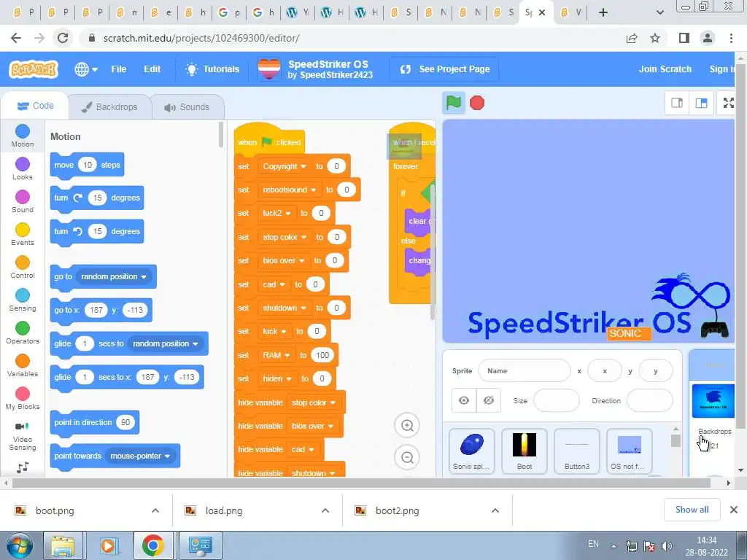Open the rebootsound variable dropdown
Viewport: 747px width, 560px height.
tap(289, 190)
